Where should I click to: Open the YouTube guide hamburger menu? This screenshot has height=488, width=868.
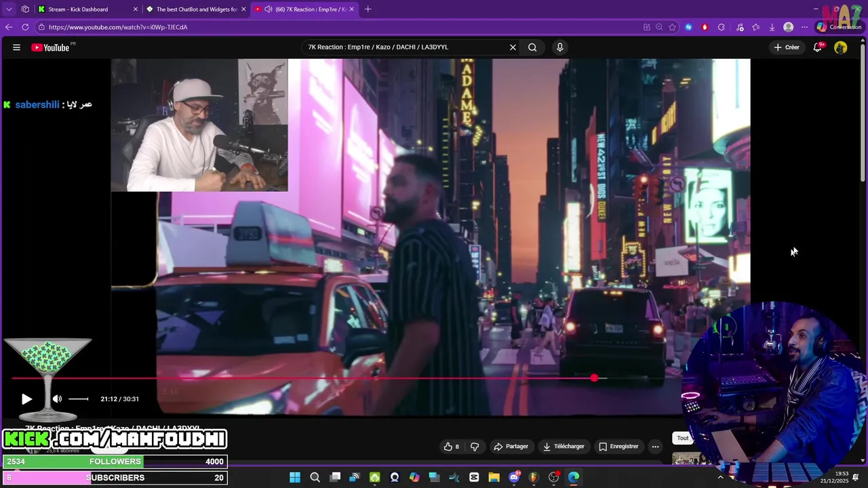point(16,47)
